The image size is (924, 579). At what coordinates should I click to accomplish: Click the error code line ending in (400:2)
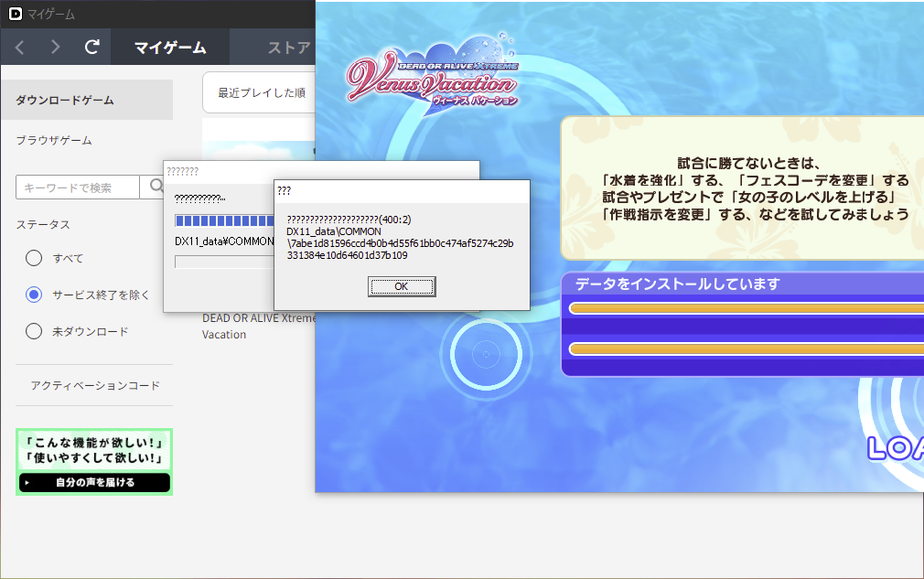coord(349,220)
